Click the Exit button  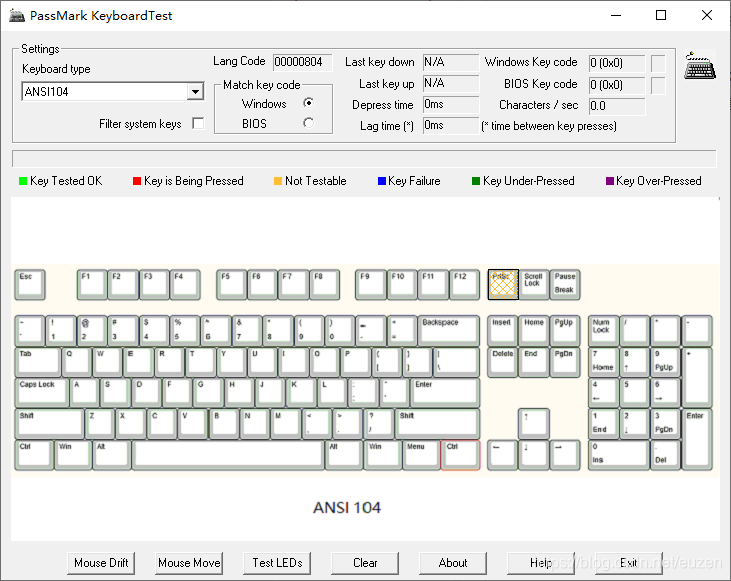tap(629, 563)
